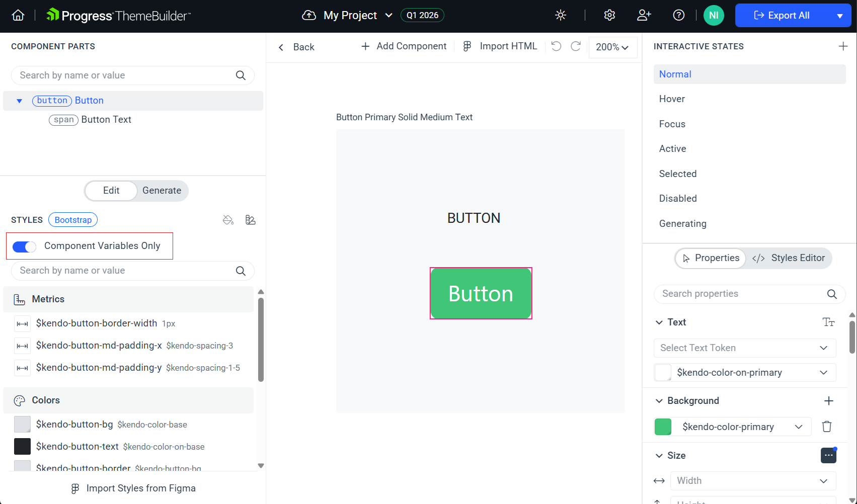This screenshot has width=857, height=504.
Task: Open the help question mark icon
Action: (x=678, y=15)
